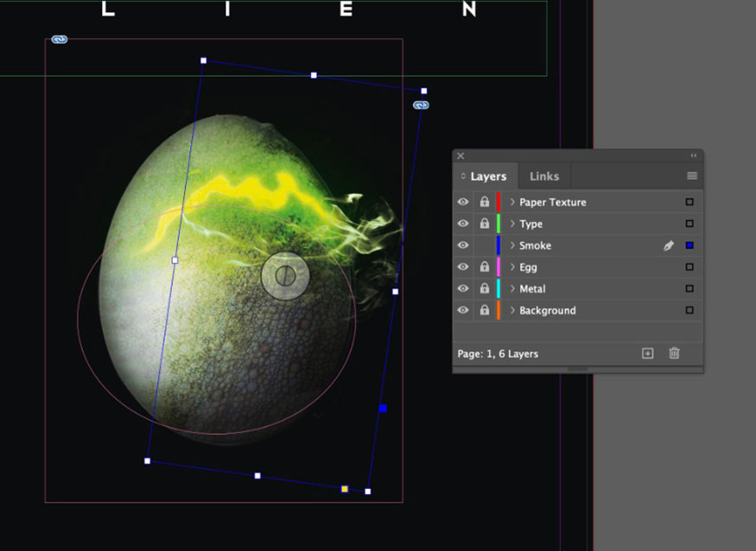Click the red color bar of Paper Texture

tap(499, 202)
